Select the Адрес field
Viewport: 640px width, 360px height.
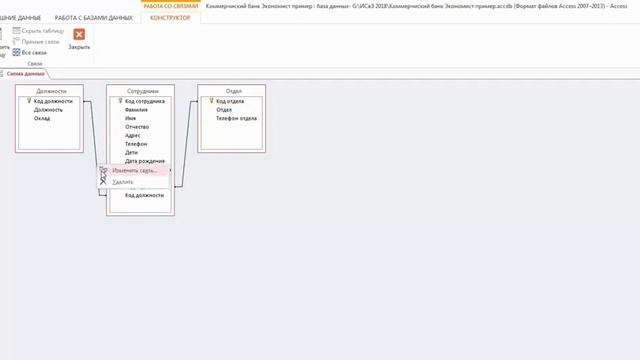pos(133,136)
